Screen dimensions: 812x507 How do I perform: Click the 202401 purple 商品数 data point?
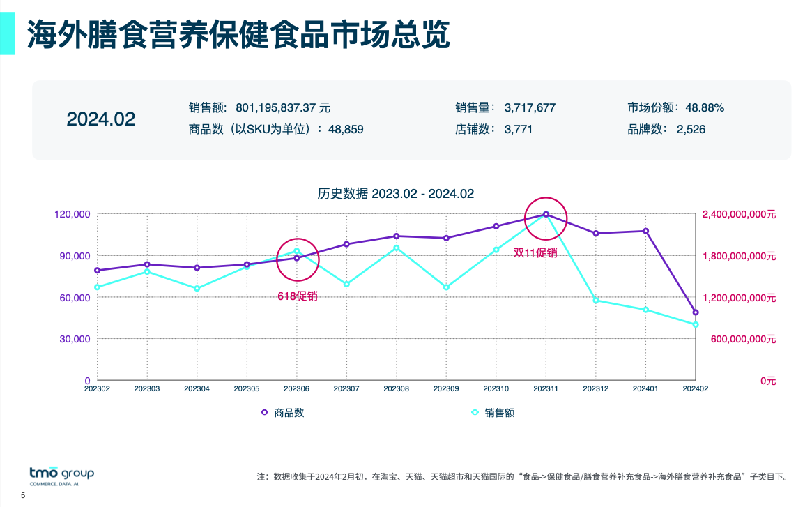(646, 232)
